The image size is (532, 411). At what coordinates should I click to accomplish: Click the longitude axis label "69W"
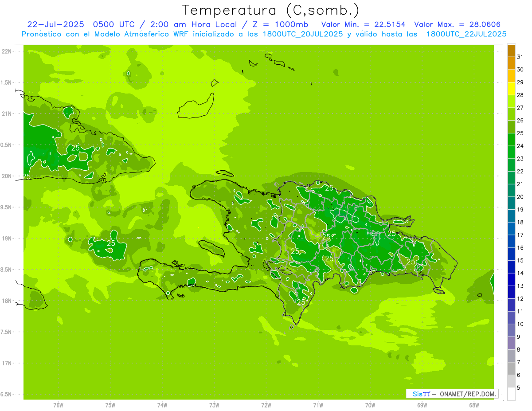tap(422, 405)
